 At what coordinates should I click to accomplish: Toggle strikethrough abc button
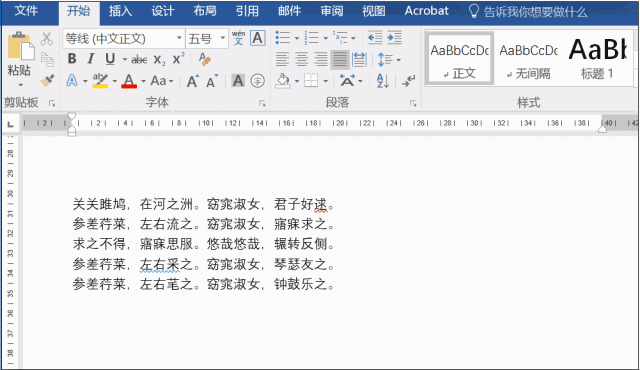click(139, 60)
